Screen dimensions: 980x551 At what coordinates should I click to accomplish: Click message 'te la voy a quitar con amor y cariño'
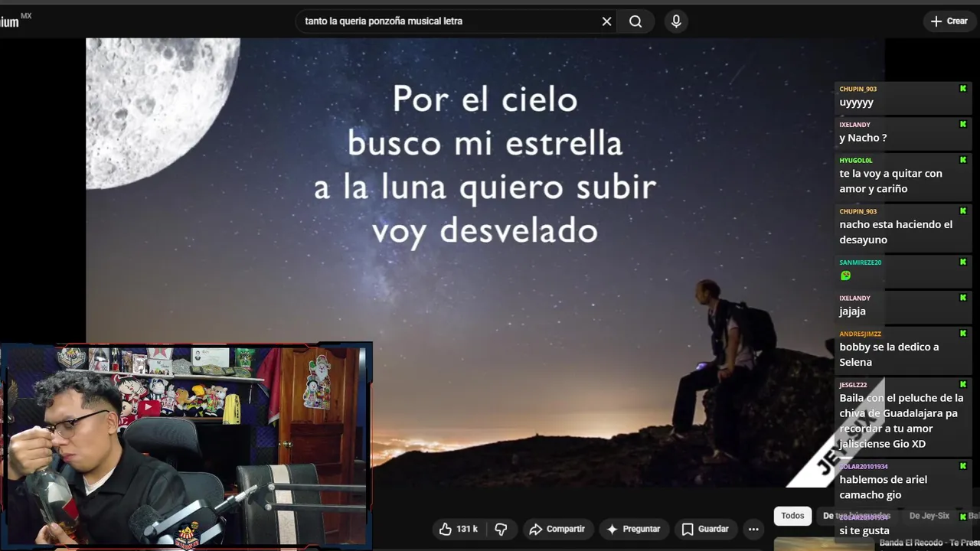(x=890, y=181)
